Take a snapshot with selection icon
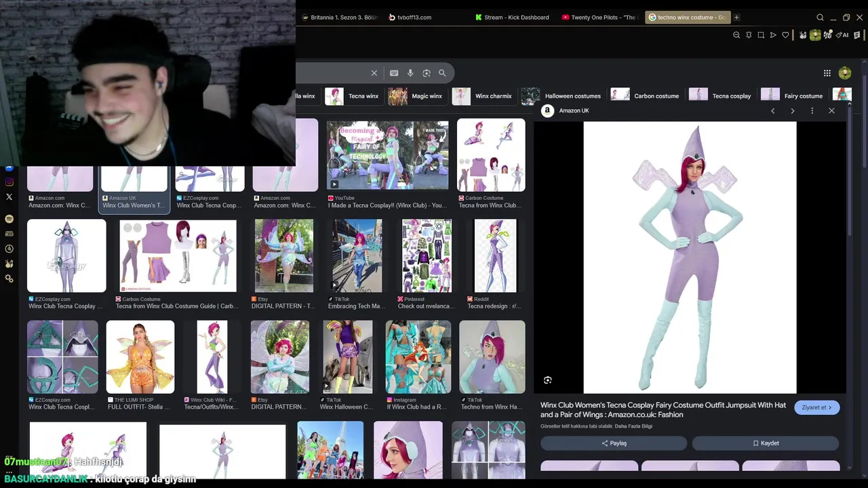868x488 pixels. (x=761, y=35)
